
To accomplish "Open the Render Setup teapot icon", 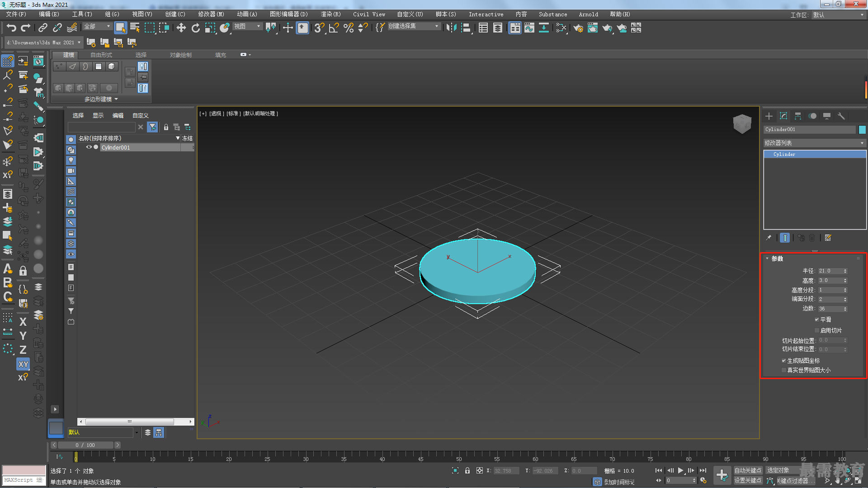I will pyautogui.click(x=578, y=28).
